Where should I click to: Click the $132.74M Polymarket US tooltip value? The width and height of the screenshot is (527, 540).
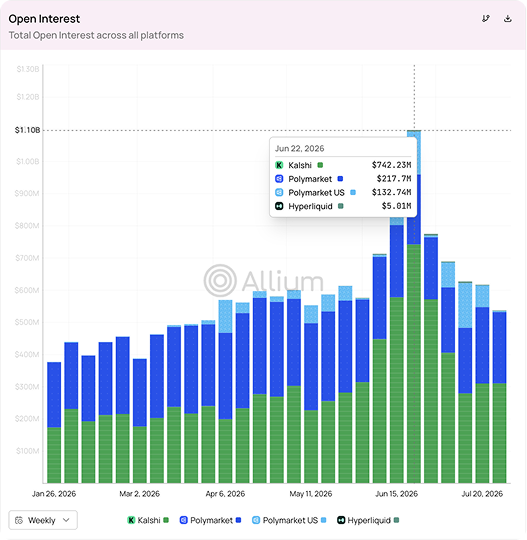[x=391, y=192]
